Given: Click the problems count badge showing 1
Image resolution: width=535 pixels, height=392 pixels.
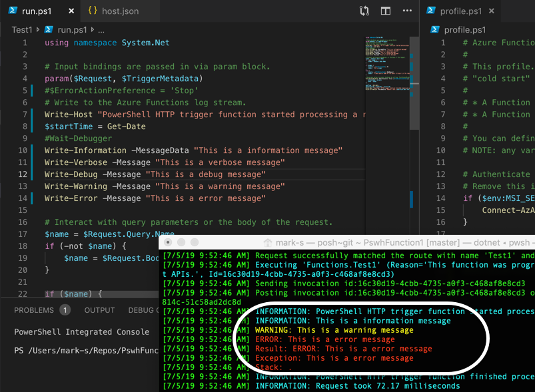Looking at the screenshot, I should click(65, 310).
